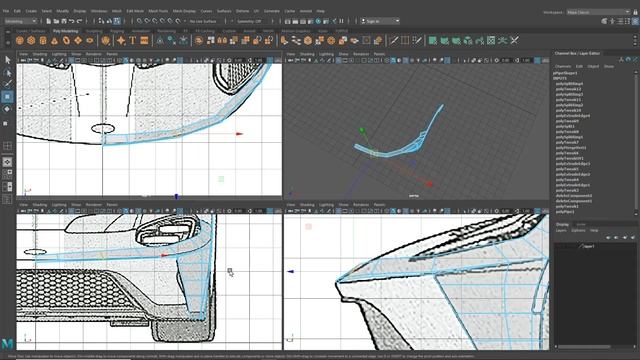Screen dimensions: 640x360
Task: Select the Select tool in the toolbox
Action: (7, 60)
